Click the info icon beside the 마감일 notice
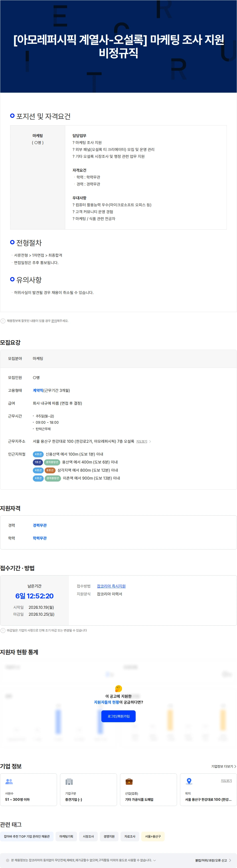The width and height of the screenshot is (237, 868). [3, 631]
